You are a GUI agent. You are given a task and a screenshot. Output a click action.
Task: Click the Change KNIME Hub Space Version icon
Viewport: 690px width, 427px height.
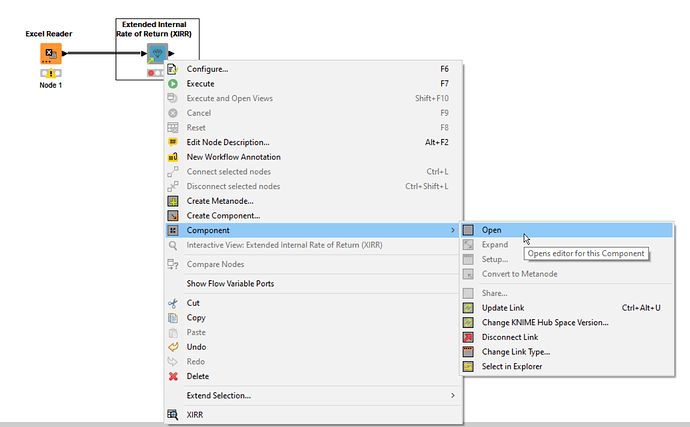[468, 322]
